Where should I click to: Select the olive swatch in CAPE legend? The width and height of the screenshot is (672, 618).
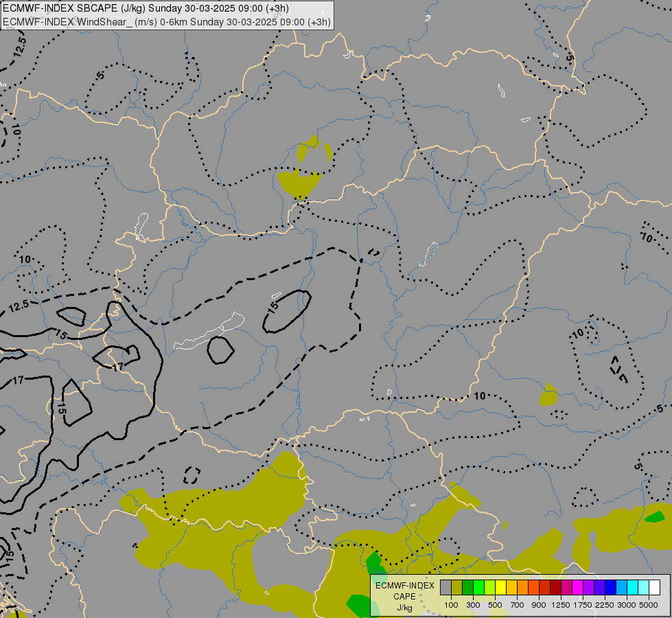tap(457, 587)
